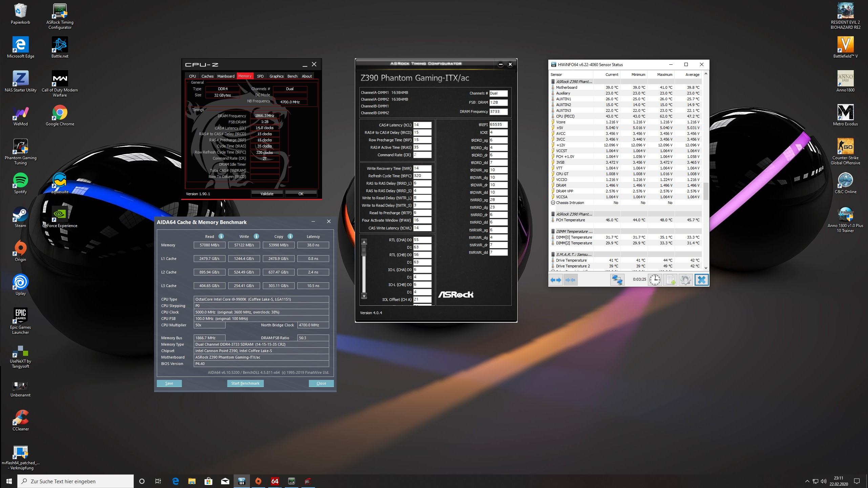Click the blue X button in HWiNFO toolbar
Screen dimensions: 868x488
click(701, 280)
